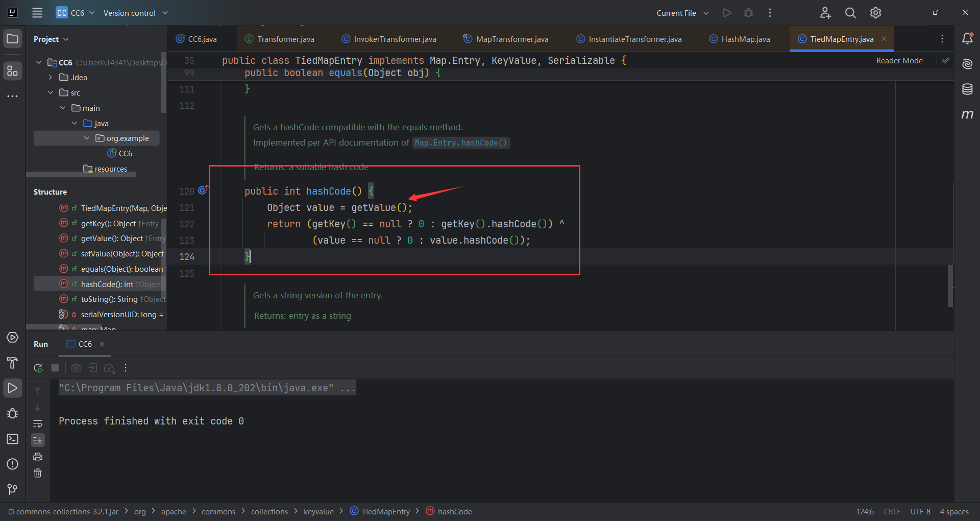Screen dimensions: 980x521
Task: Open the Database tool window
Action: (967, 89)
